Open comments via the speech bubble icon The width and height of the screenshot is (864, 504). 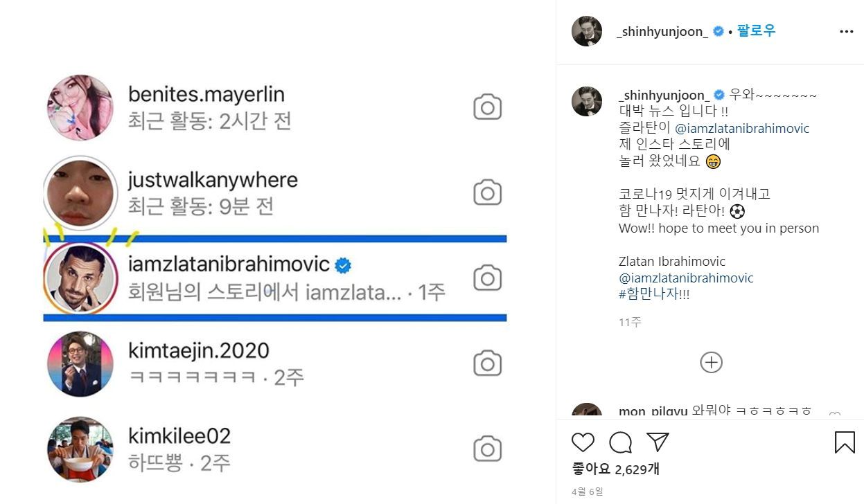(x=621, y=442)
